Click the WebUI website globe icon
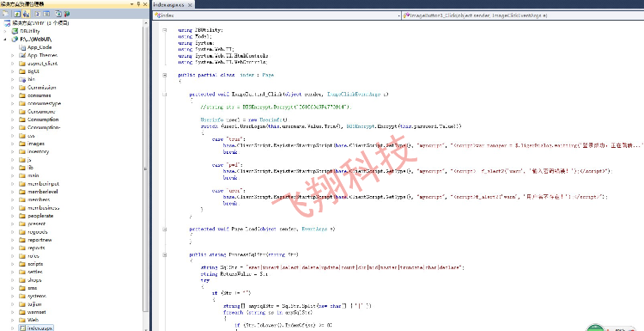 (x=15, y=39)
